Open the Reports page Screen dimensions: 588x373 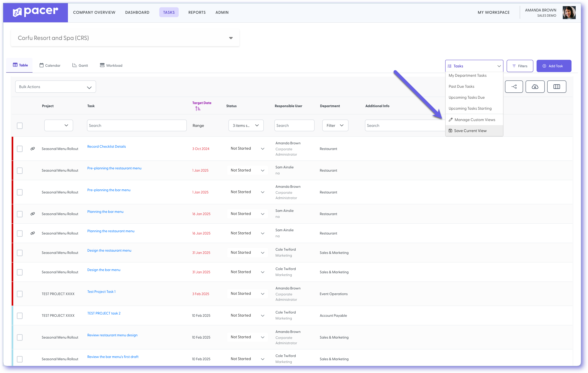pyautogui.click(x=197, y=12)
